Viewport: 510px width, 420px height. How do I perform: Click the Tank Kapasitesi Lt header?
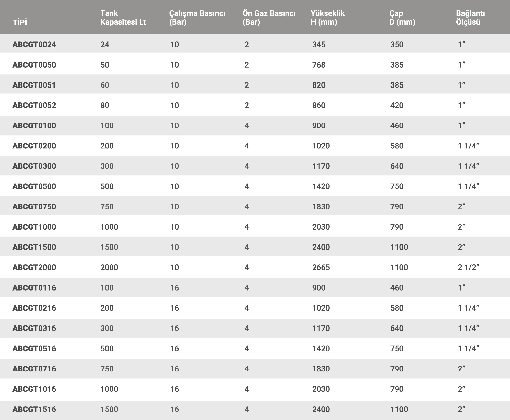[x=123, y=18]
